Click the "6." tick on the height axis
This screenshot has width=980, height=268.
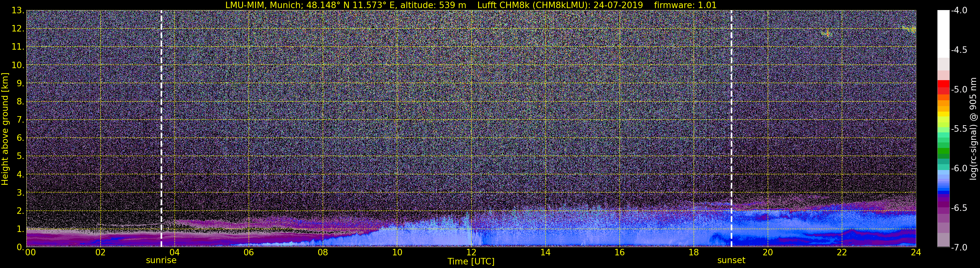(20, 138)
